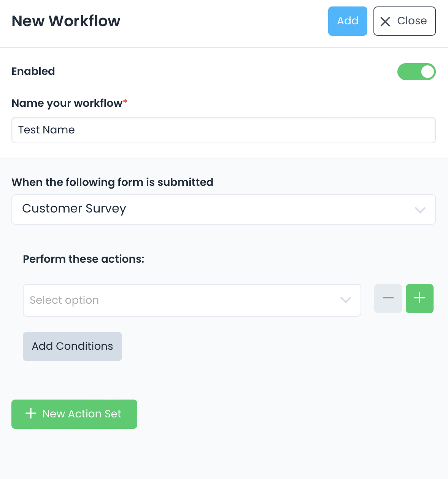The height and width of the screenshot is (479, 448).
Task: Click the red required asterisk marker
Action: 125,102
